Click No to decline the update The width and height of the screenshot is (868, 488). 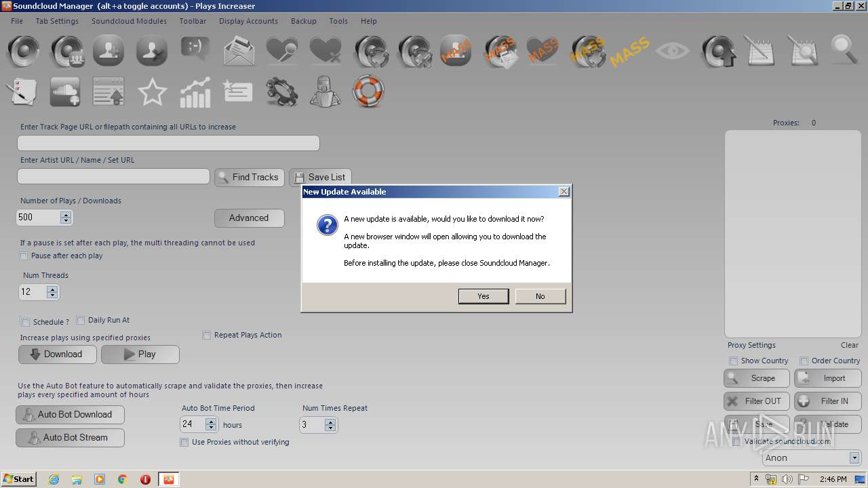pyautogui.click(x=540, y=296)
